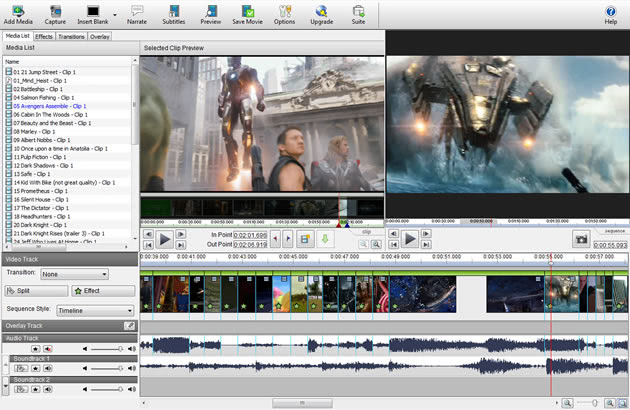
Task: Open Help from the toolbar
Action: click(611, 15)
